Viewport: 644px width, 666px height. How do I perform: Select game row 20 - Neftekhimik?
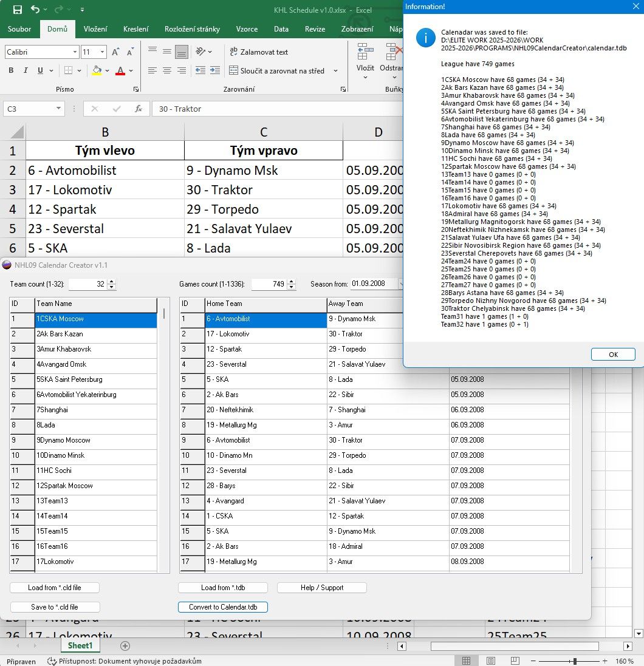[265, 409]
